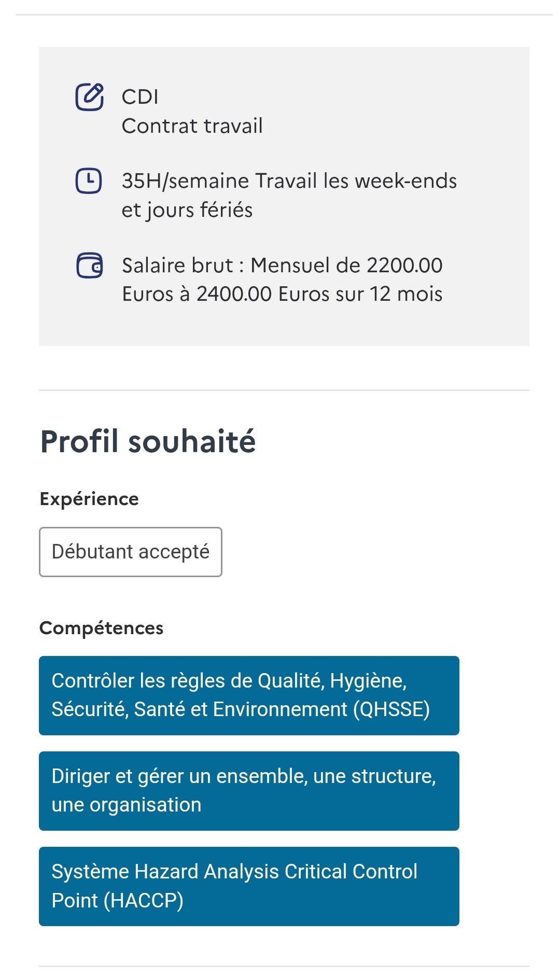
Task: Open the QHSSE rules skill tag
Action: (249, 695)
